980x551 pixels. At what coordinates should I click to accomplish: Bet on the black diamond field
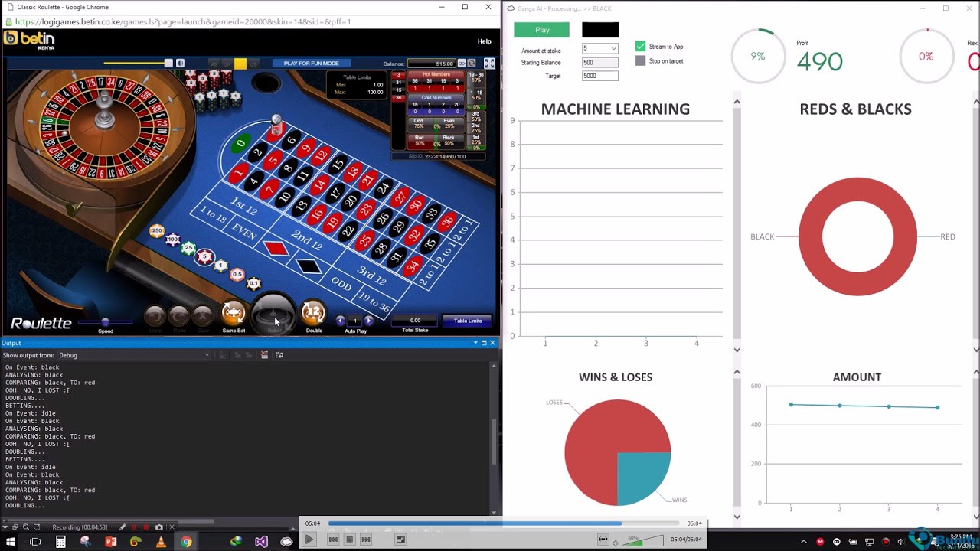(309, 266)
